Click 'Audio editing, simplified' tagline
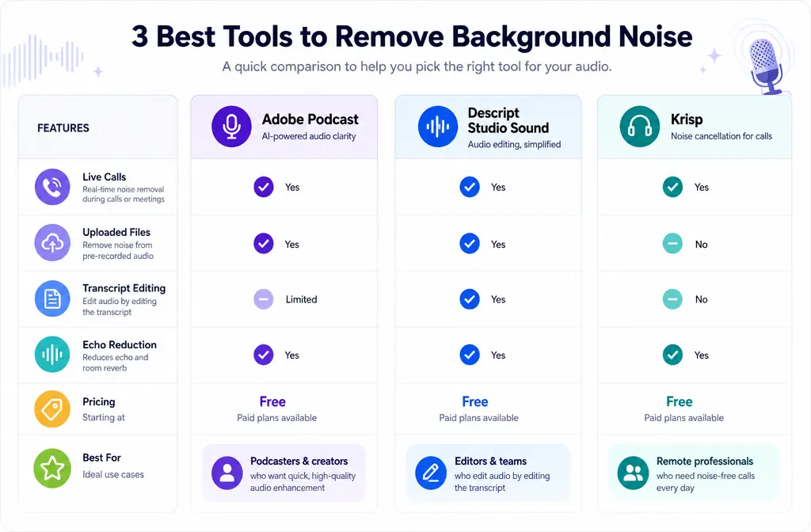811x532 pixels. 514,144
